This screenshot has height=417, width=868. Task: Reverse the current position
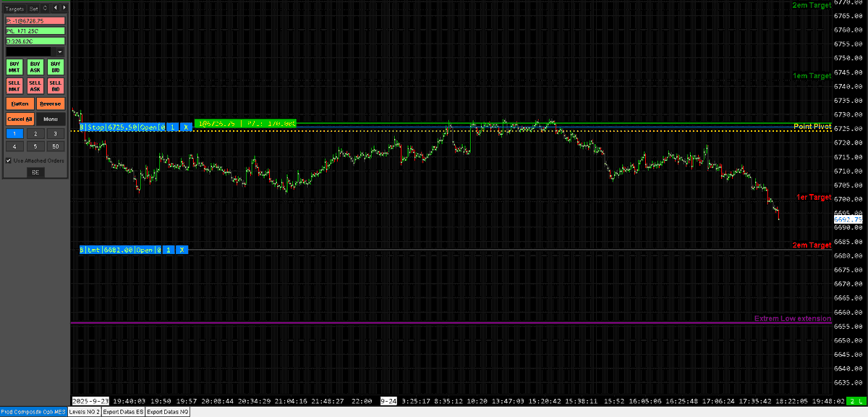click(x=51, y=104)
